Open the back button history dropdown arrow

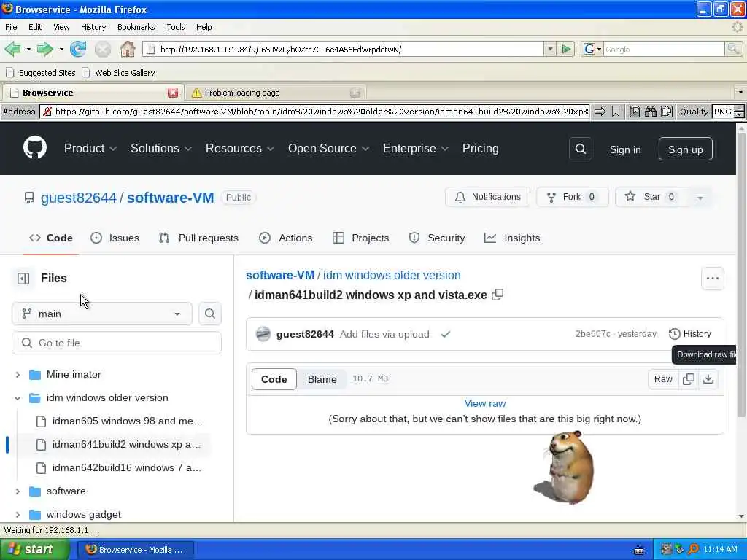[x=28, y=49]
